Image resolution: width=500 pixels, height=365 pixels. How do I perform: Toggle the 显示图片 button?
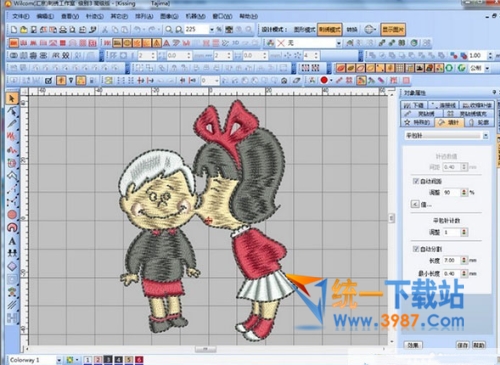pos(393,29)
